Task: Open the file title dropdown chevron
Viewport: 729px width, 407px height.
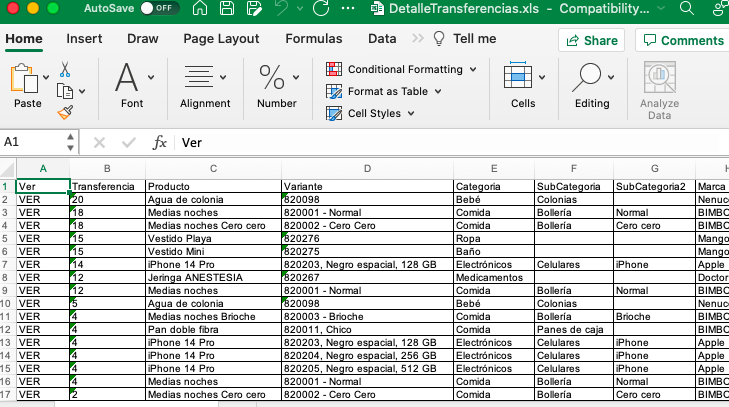Action: pyautogui.click(x=661, y=8)
